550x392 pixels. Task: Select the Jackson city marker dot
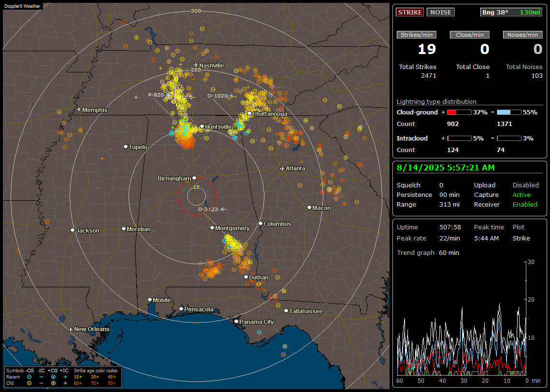(72, 230)
